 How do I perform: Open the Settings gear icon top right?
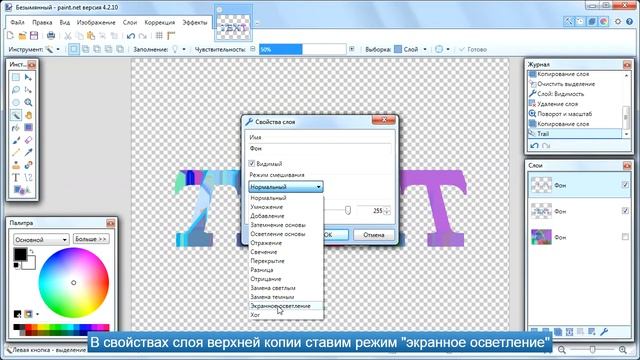tap(618, 21)
